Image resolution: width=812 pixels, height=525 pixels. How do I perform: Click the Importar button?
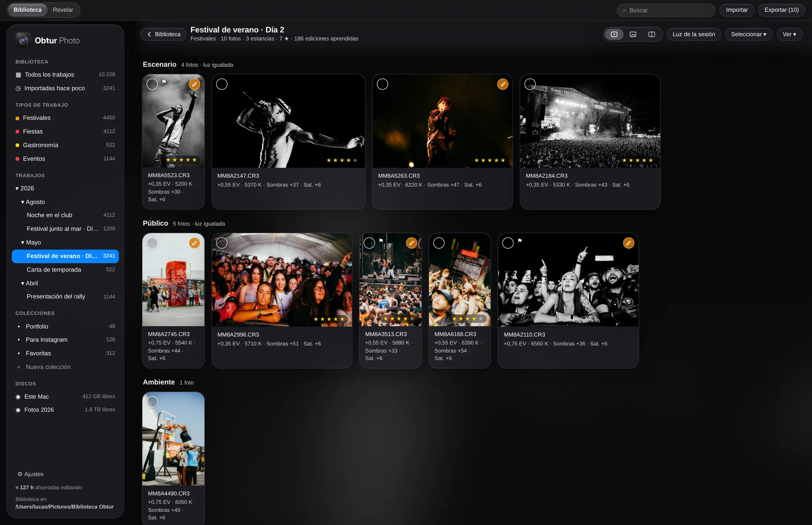click(737, 10)
